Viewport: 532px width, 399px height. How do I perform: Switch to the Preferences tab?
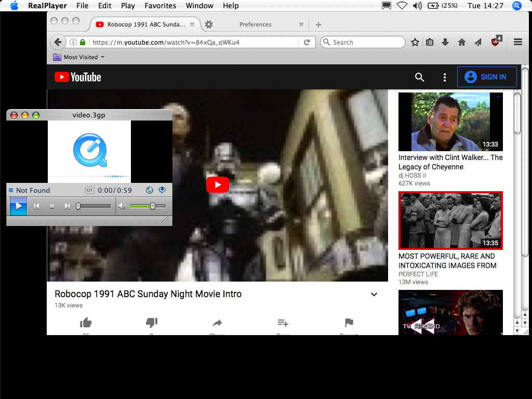(x=255, y=24)
